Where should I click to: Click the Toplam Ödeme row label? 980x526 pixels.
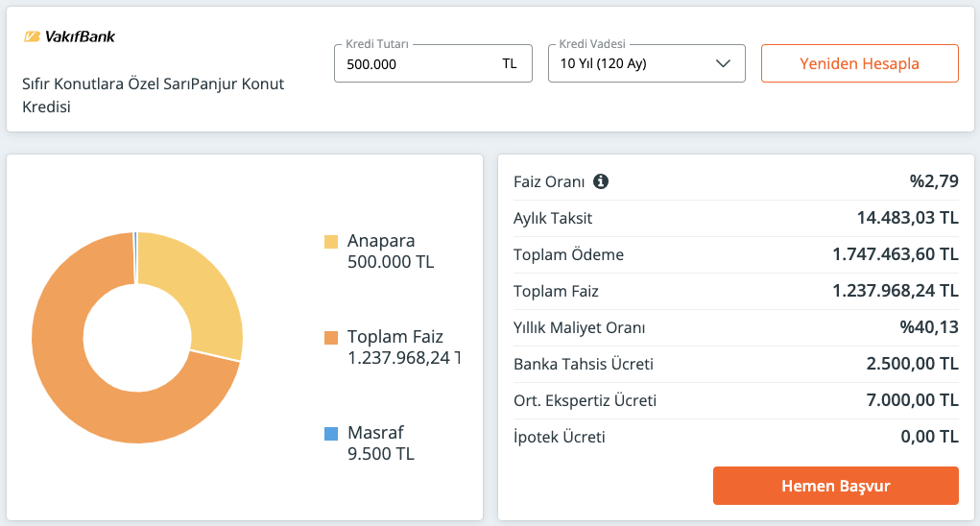coord(568,254)
